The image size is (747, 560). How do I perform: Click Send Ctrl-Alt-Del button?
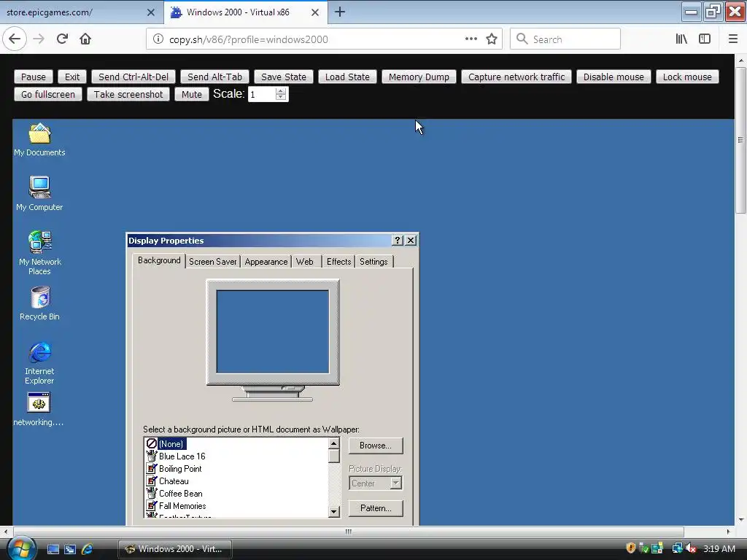pyautogui.click(x=133, y=77)
